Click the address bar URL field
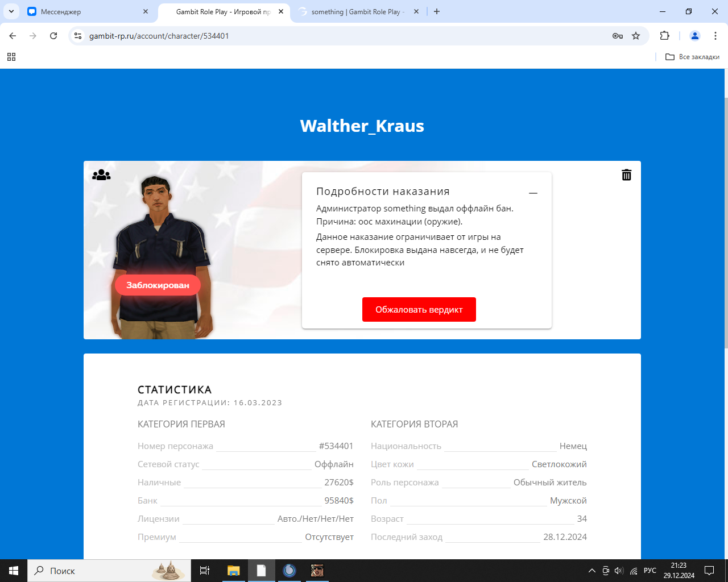728x582 pixels. click(341, 36)
